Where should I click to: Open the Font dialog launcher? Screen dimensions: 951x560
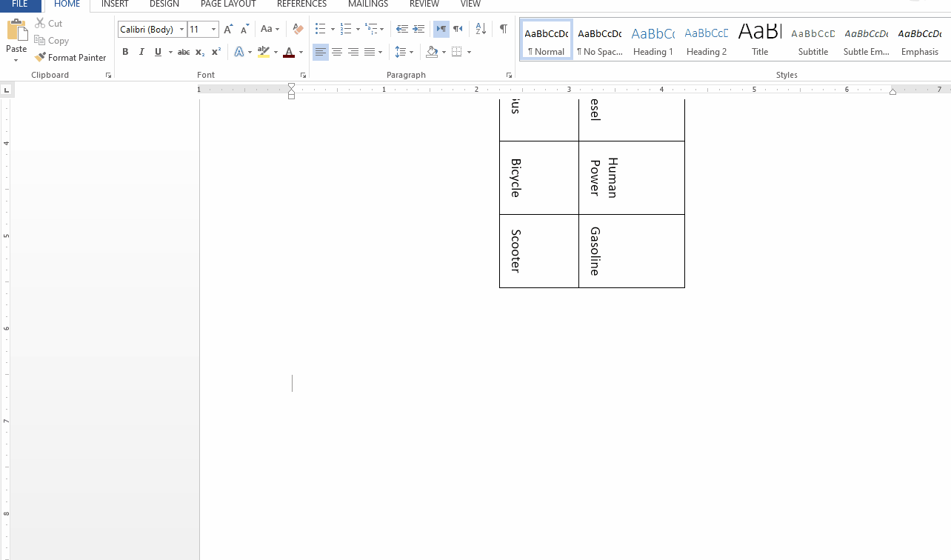(x=303, y=75)
